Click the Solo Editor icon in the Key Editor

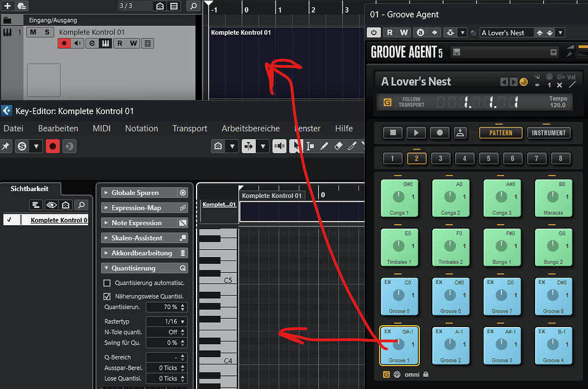pyautogui.click(x=22, y=146)
